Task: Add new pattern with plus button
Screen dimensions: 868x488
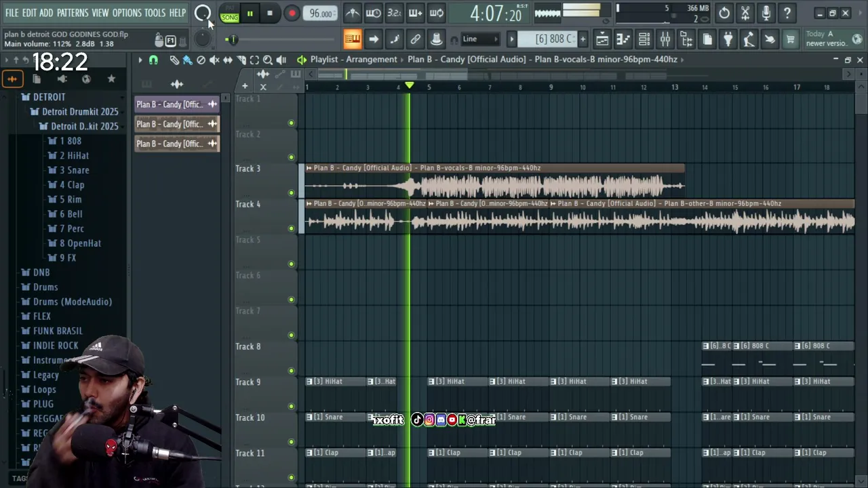Action: [x=583, y=39]
